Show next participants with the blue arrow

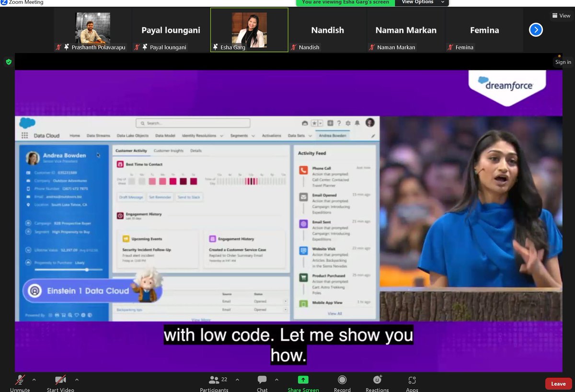536,30
